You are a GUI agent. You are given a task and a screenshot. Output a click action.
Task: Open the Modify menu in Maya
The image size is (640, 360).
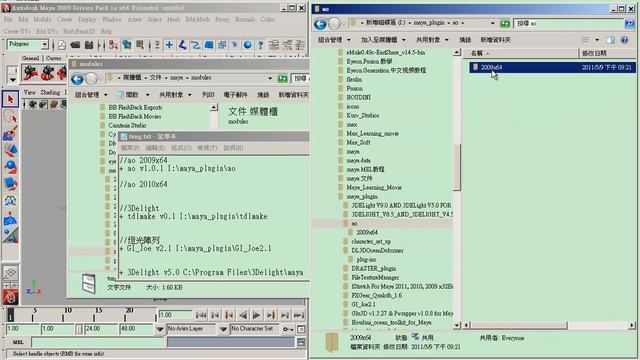tap(42, 19)
